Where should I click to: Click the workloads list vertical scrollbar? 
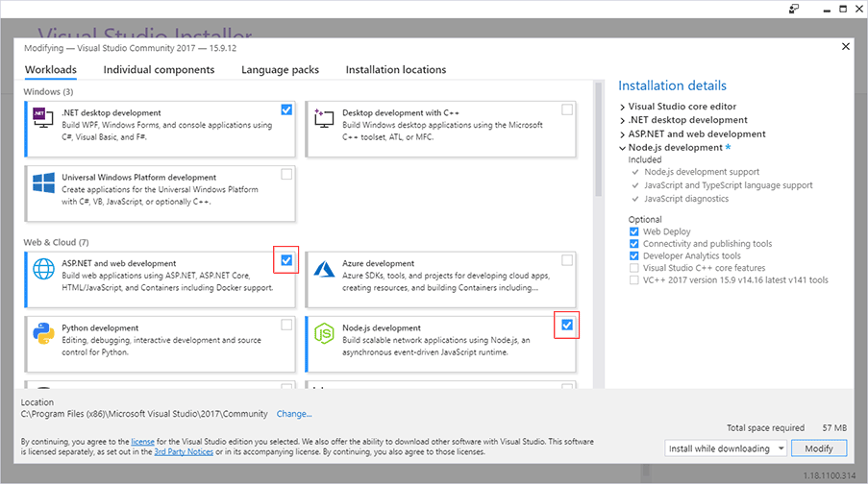(598, 139)
